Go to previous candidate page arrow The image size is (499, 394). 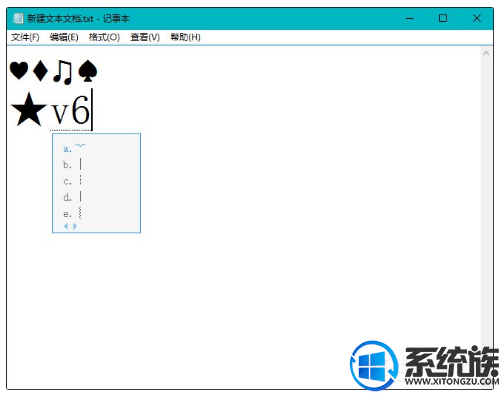tap(66, 226)
